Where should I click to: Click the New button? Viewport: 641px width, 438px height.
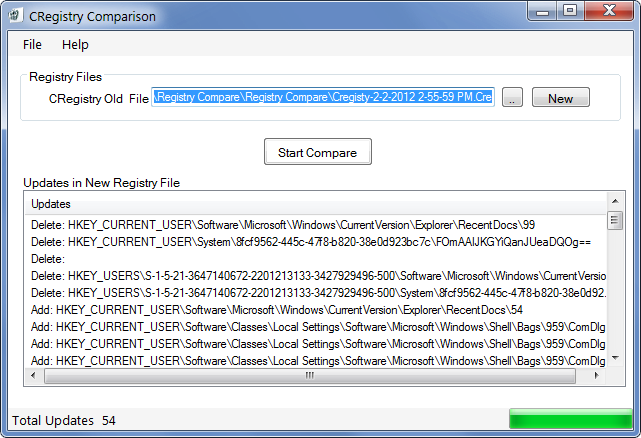[x=561, y=97]
